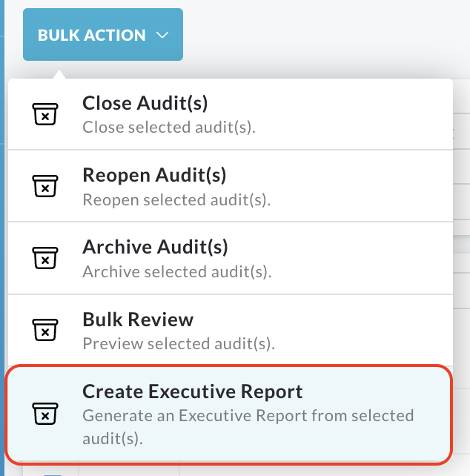This screenshot has height=476, width=470.
Task: Open the Bulk Review title
Action: coord(138,320)
